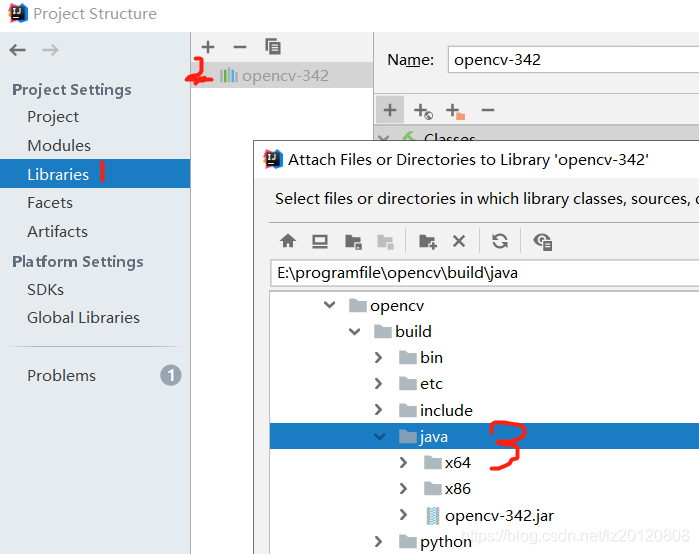Expand the bin folder
This screenshot has width=699, height=554.
(x=379, y=358)
